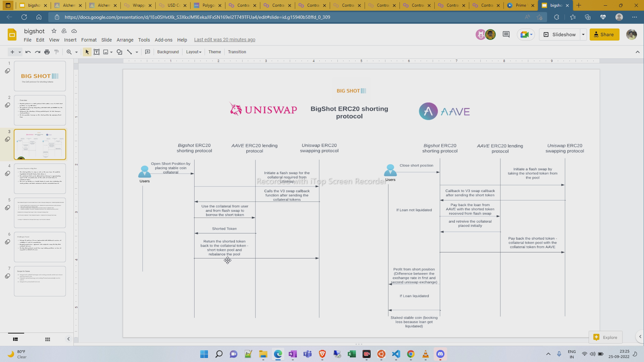Select the line tool

point(129,52)
